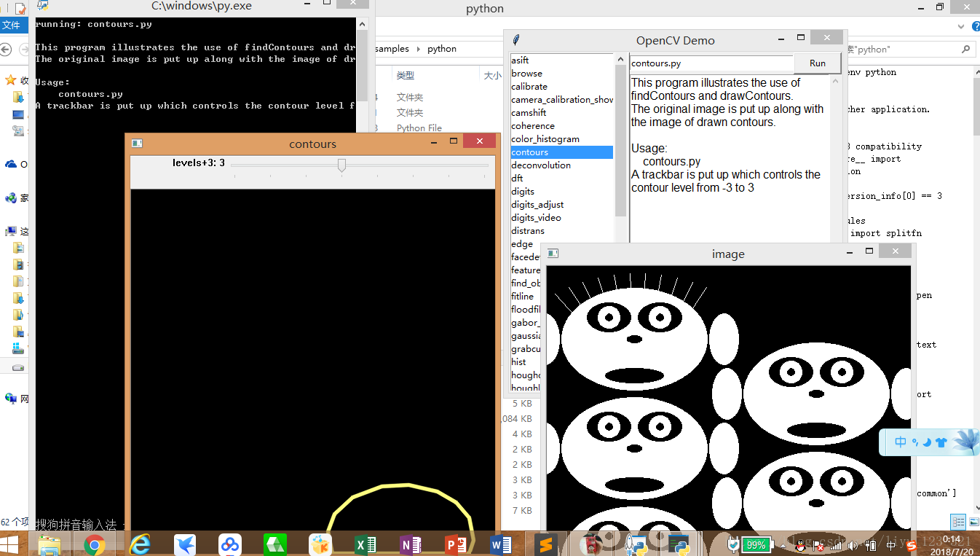Screen dimensions: 980x556
Task: Click the Homegroup icon in sidebar
Action: pyautogui.click(x=11, y=198)
